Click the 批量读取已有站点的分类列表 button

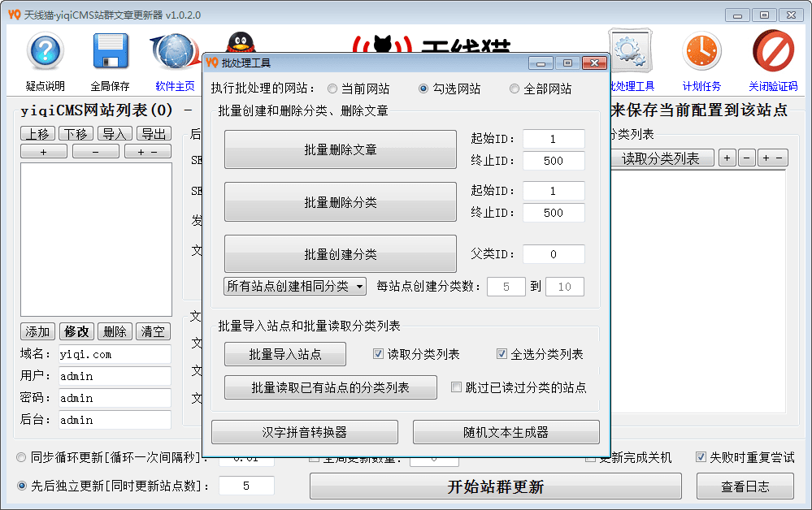click(330, 387)
